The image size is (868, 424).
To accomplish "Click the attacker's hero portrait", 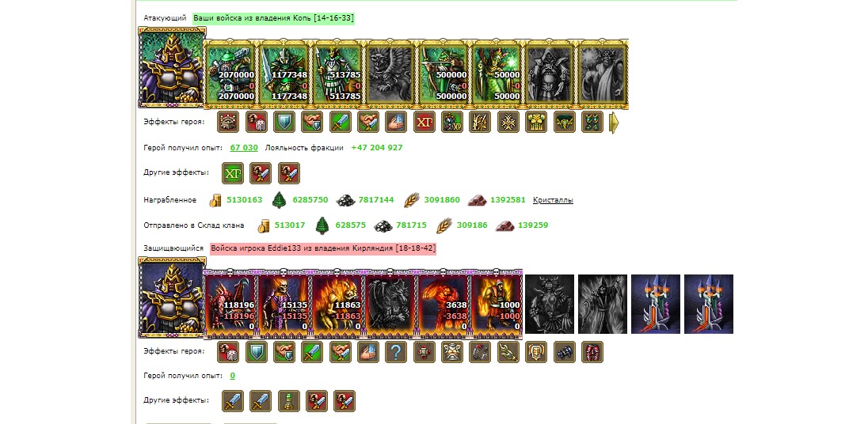I will pos(172,67).
